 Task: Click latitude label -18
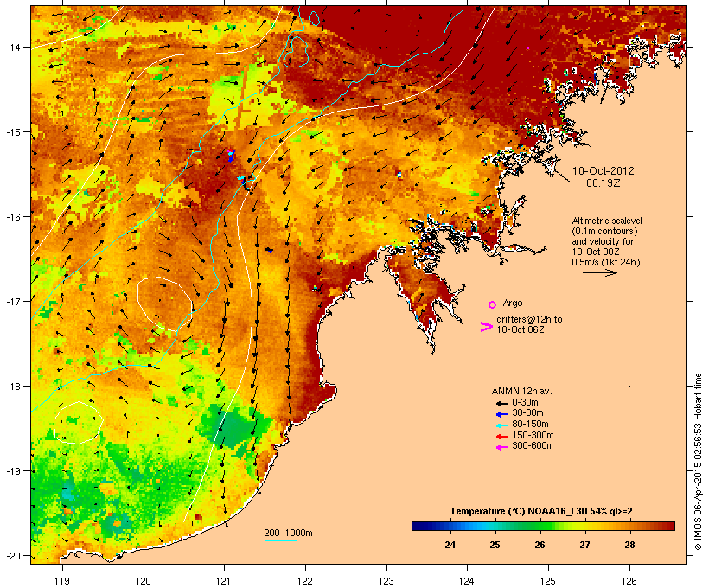pyautogui.click(x=12, y=387)
